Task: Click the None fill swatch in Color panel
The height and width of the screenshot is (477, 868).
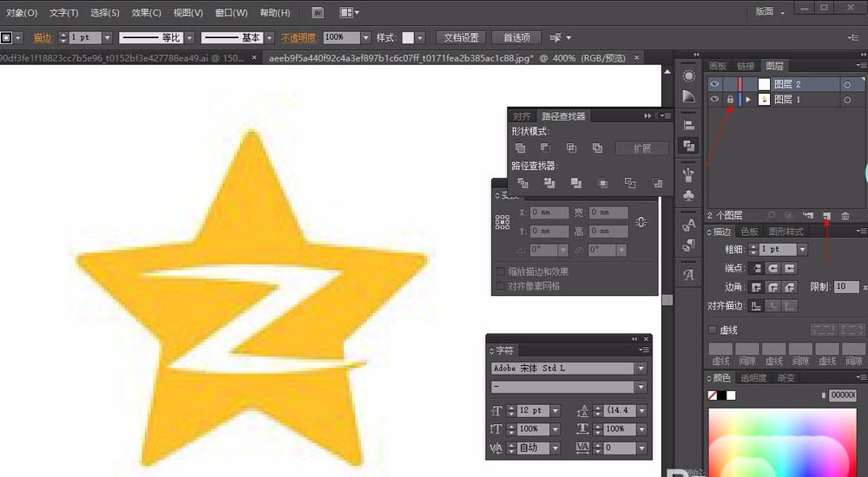Action: tap(713, 395)
